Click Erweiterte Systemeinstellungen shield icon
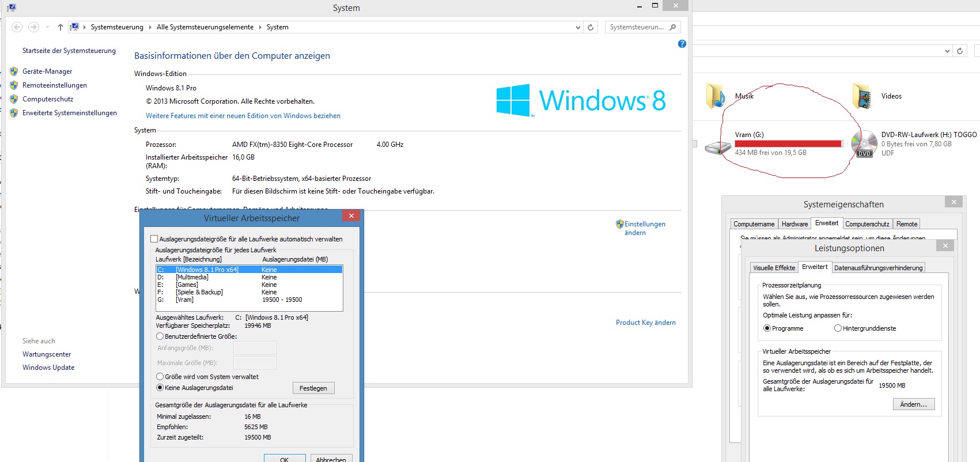This screenshot has width=980, height=462. click(x=14, y=113)
